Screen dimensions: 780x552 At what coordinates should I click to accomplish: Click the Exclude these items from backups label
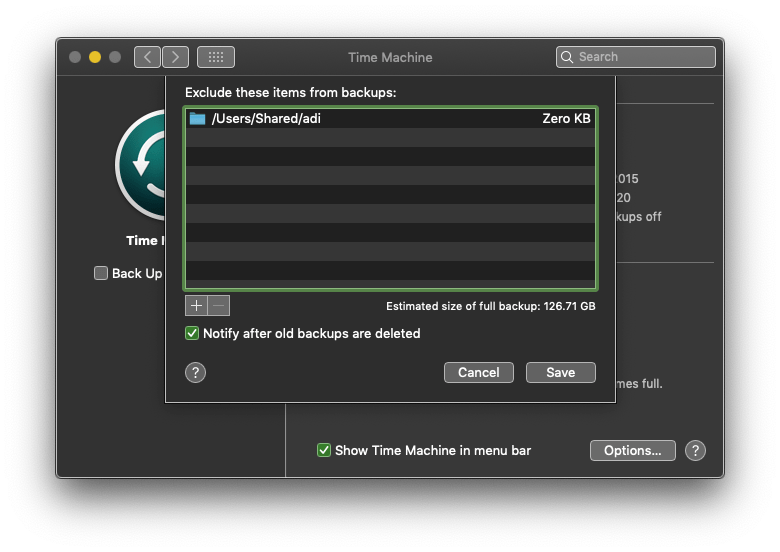click(x=291, y=92)
